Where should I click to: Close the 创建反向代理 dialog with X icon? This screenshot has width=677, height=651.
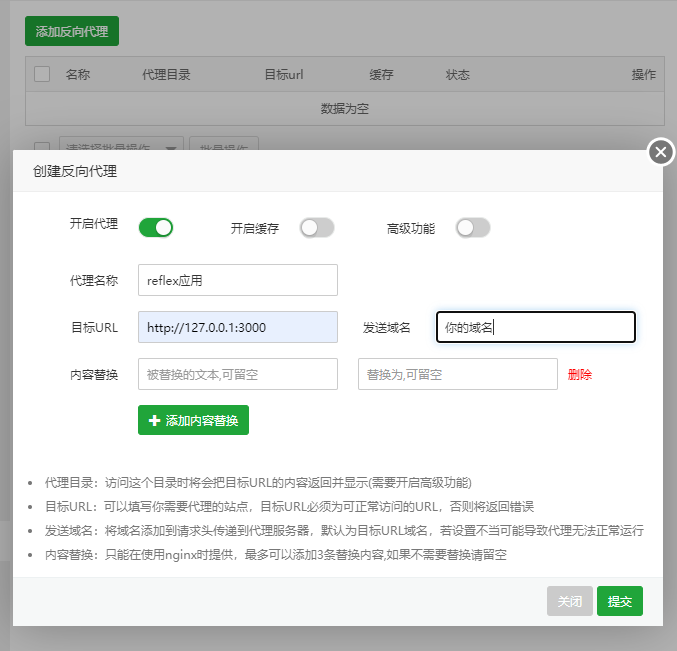pos(660,152)
